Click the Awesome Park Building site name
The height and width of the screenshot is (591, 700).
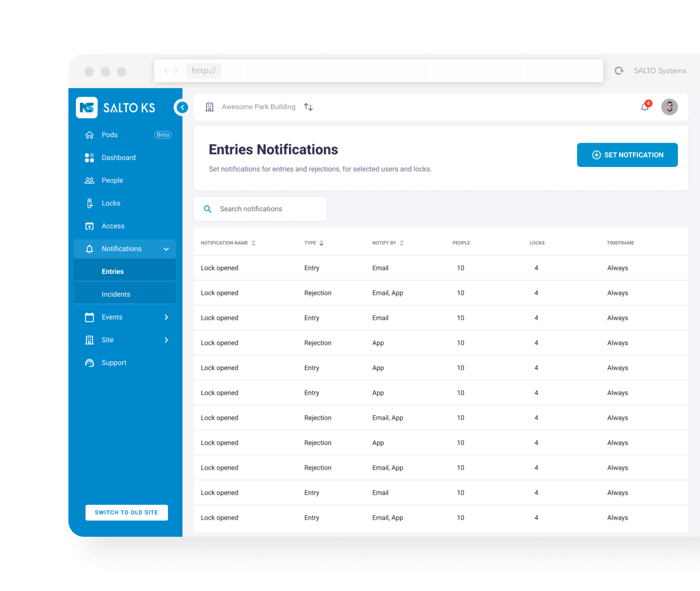coord(258,107)
